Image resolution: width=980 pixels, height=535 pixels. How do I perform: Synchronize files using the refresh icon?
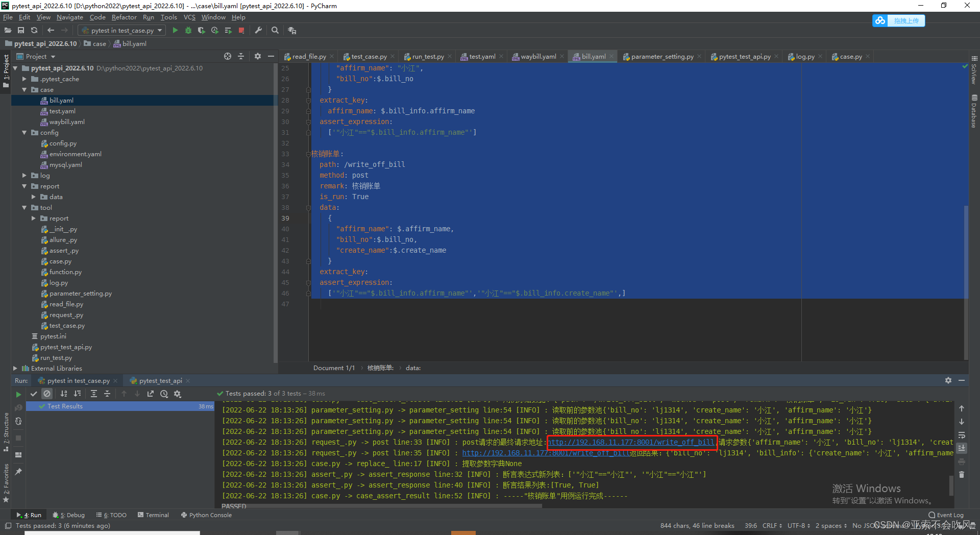34,31
